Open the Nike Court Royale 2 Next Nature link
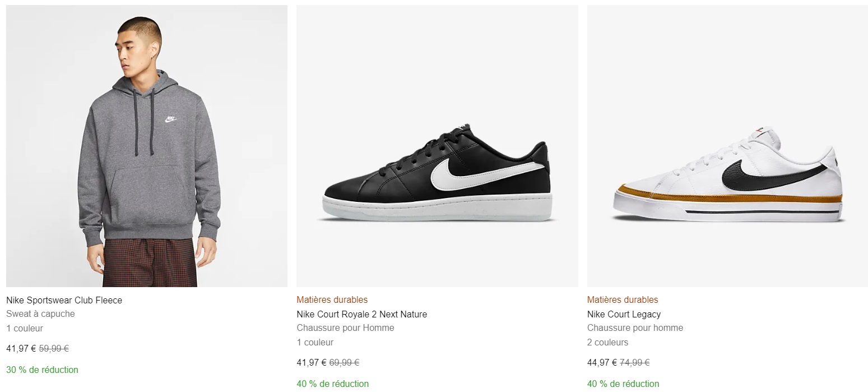 click(x=361, y=314)
